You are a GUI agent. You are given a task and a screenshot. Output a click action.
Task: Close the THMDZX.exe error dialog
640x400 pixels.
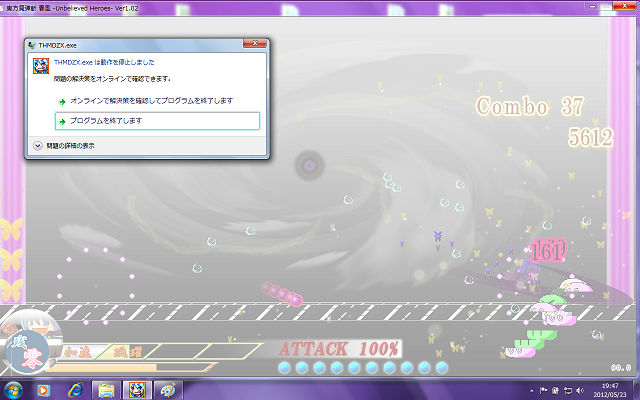tap(257, 46)
